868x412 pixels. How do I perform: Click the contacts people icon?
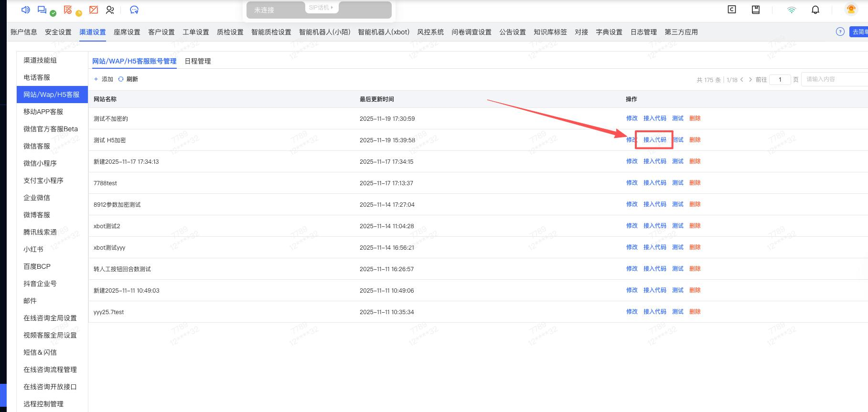(110, 10)
